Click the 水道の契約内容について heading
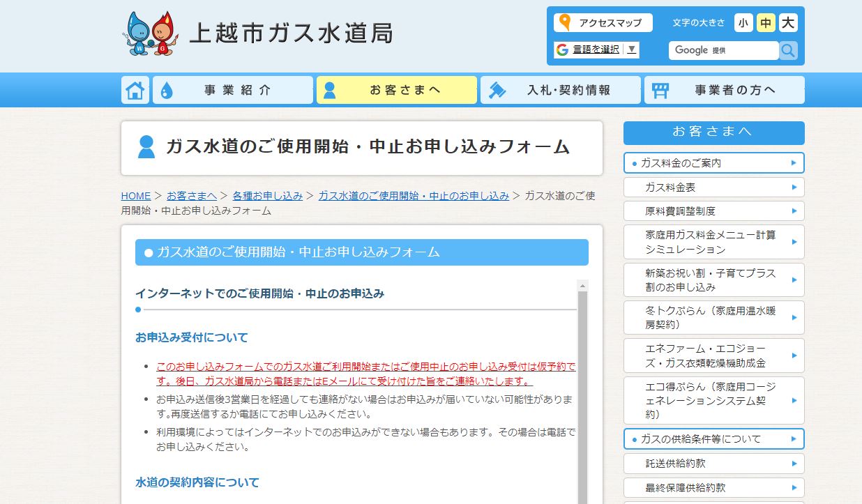Viewport: 862px width, 504px height. click(x=197, y=482)
